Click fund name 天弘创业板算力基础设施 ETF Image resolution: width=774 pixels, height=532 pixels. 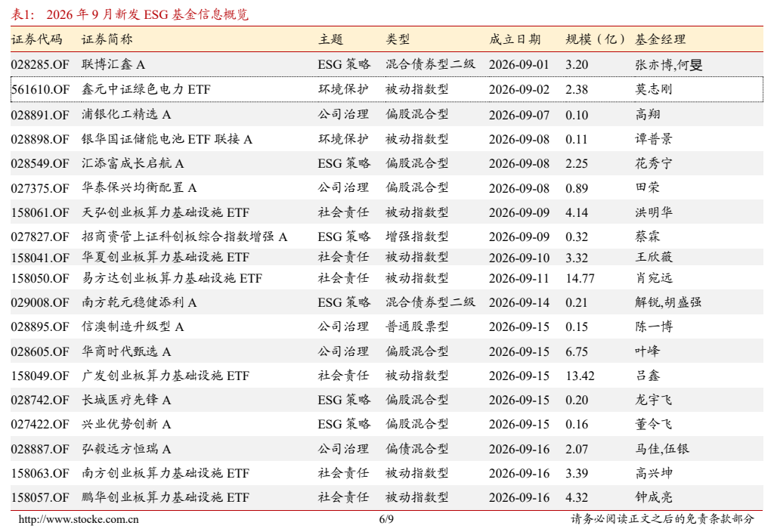(x=166, y=212)
